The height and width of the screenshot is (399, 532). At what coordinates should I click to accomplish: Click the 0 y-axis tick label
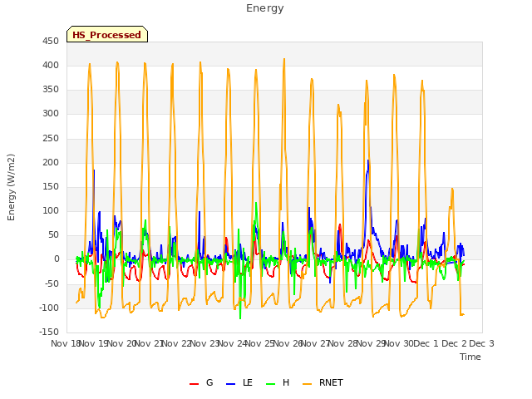tap(57, 259)
